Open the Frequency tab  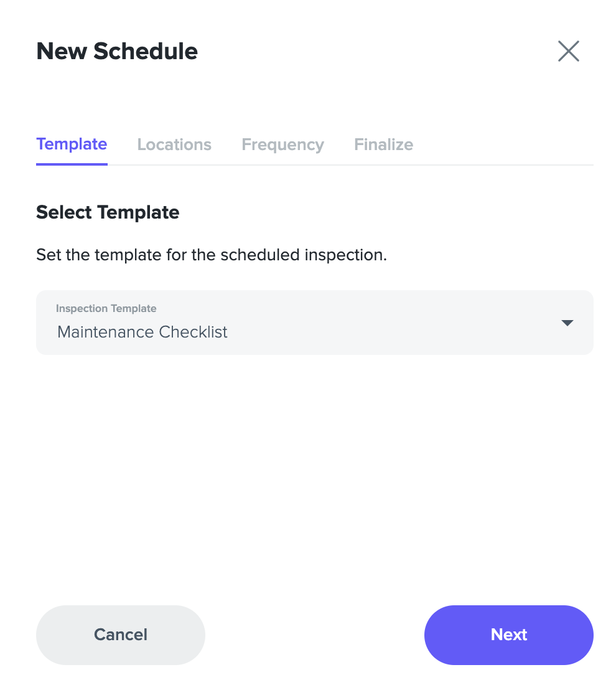pyautogui.click(x=283, y=144)
